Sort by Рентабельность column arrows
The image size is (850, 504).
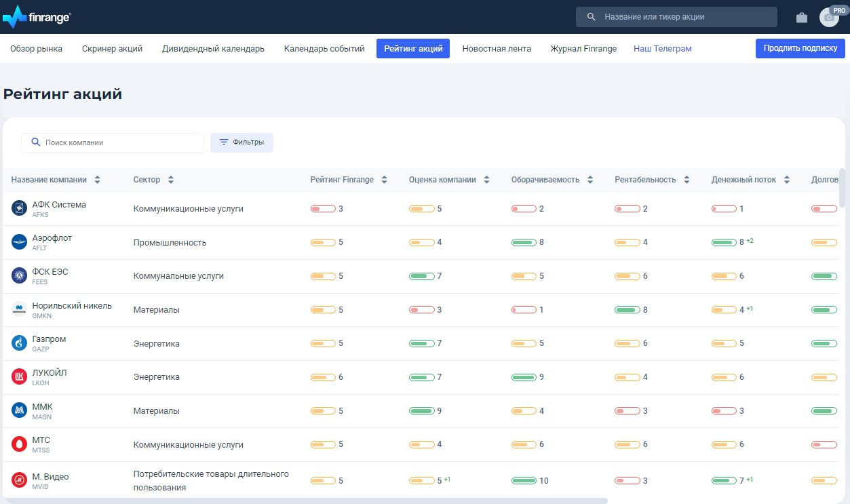687,180
